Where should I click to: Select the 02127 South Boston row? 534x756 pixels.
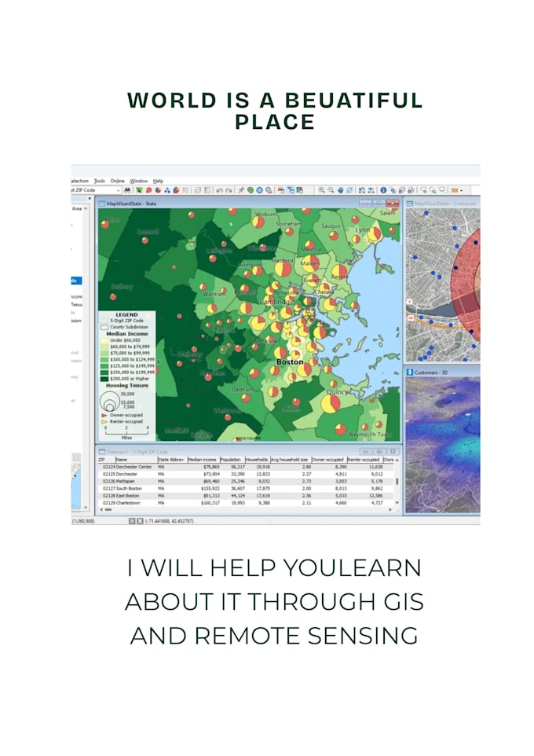tap(247, 488)
